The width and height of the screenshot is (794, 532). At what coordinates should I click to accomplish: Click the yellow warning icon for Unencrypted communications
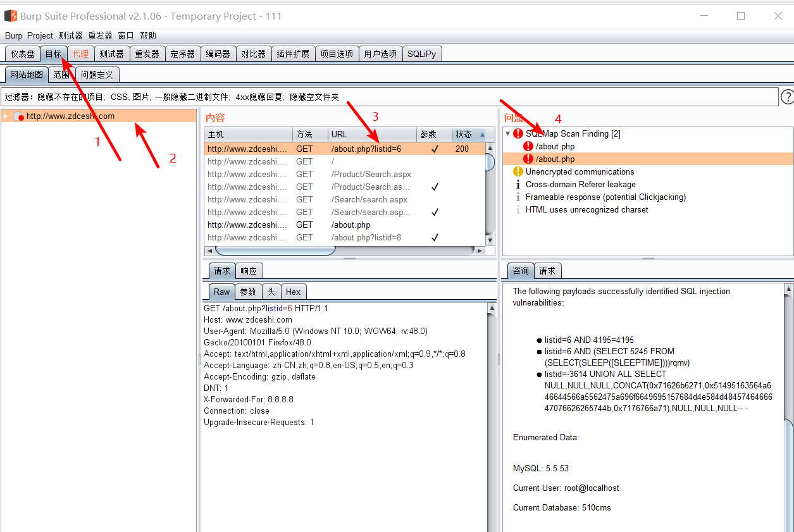(x=518, y=171)
